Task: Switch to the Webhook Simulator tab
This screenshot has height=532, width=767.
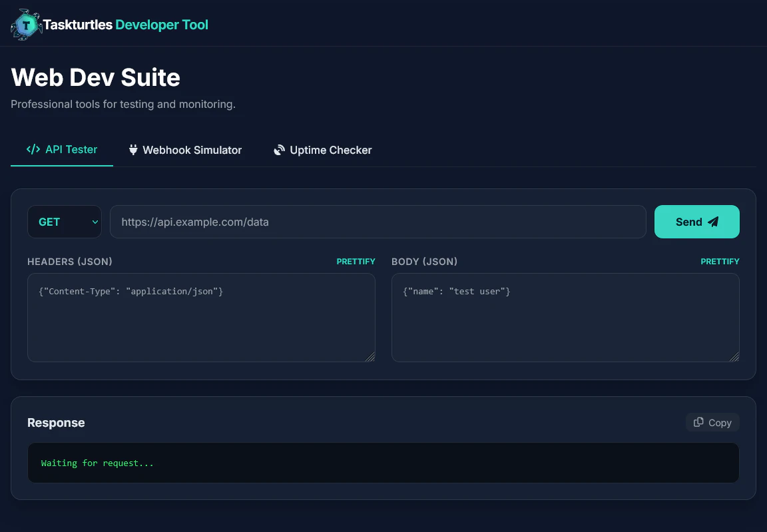Action: [185, 150]
